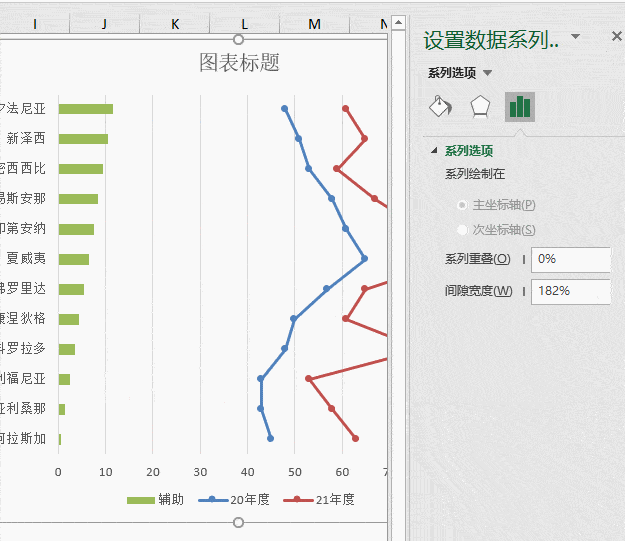Click the bottom center chart resize handle

(238, 522)
